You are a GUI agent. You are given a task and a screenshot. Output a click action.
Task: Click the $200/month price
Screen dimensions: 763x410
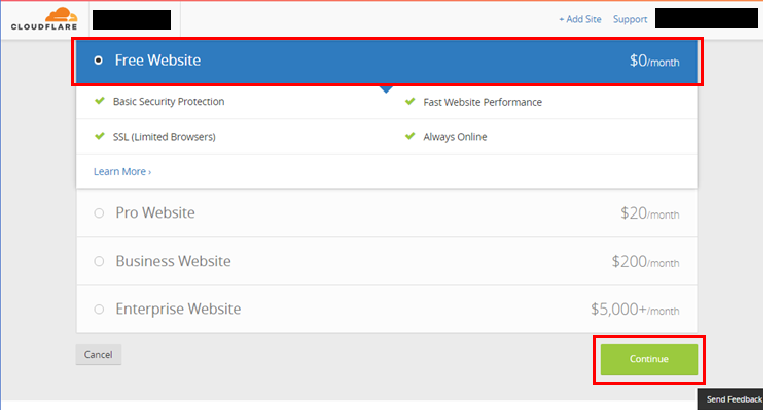click(x=645, y=262)
